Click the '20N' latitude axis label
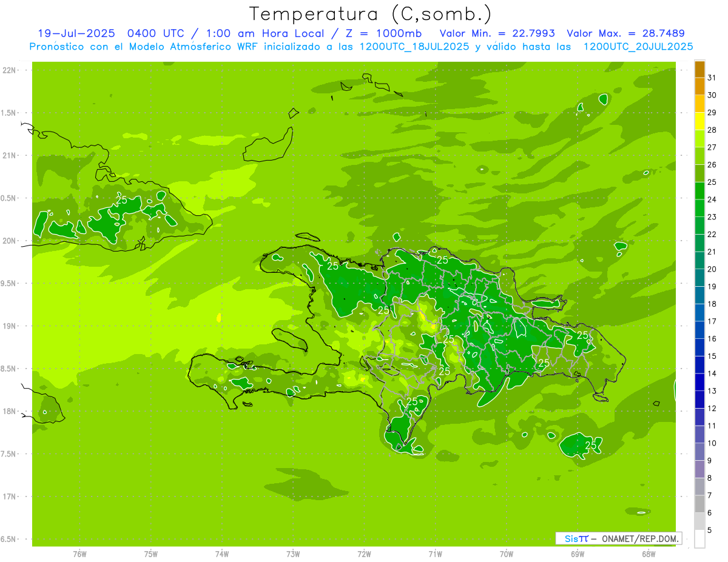The image size is (728, 562). click(10, 241)
